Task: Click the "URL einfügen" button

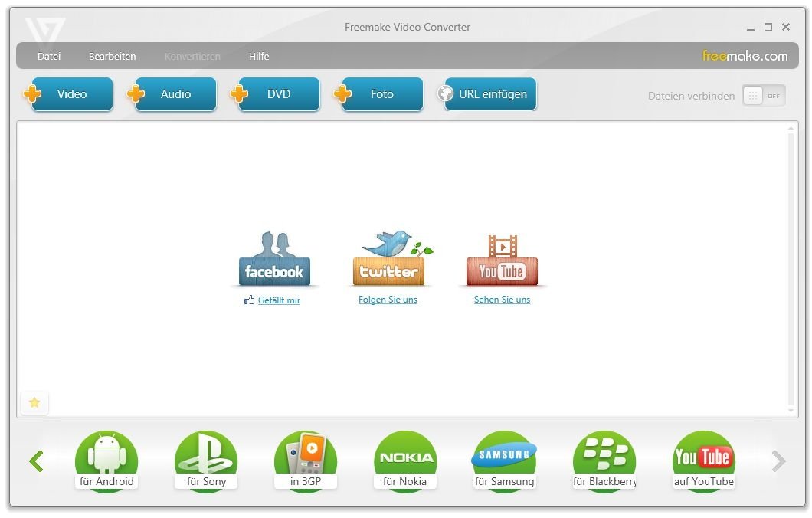Action: 489,93
